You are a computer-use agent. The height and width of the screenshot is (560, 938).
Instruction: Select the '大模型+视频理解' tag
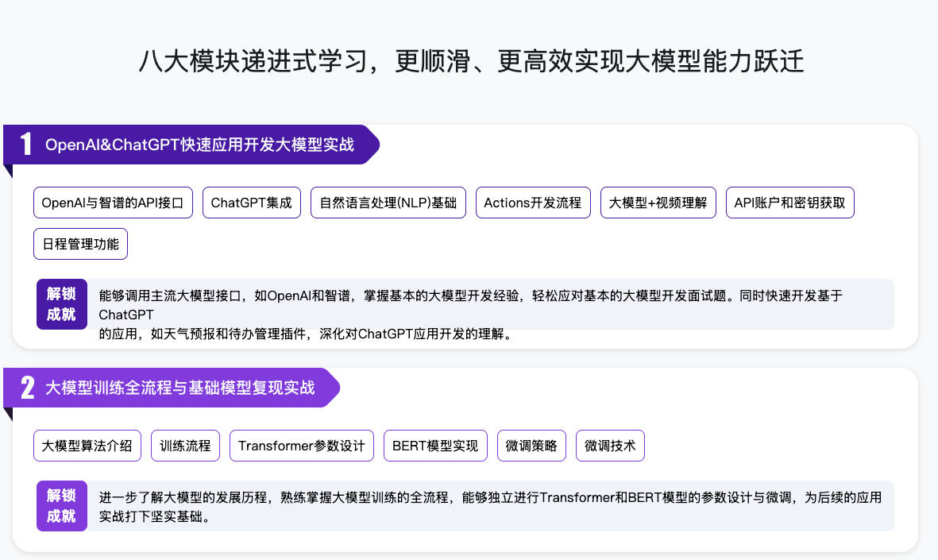[658, 203]
